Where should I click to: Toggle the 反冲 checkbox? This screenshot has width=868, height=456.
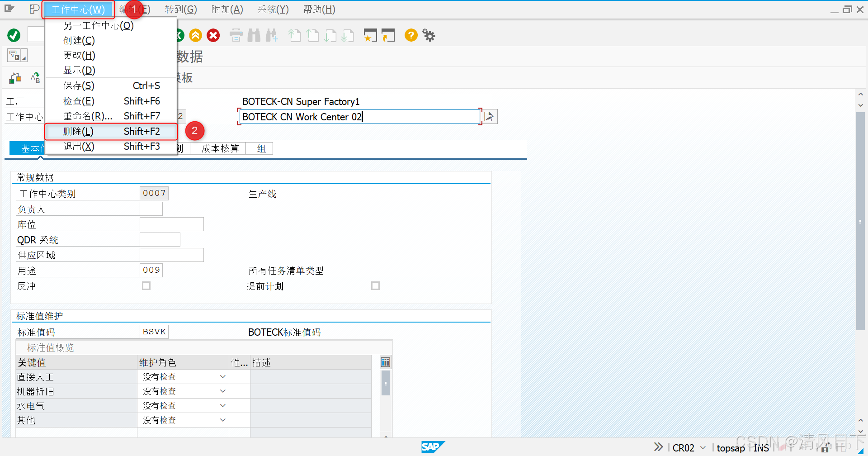pyautogui.click(x=146, y=285)
